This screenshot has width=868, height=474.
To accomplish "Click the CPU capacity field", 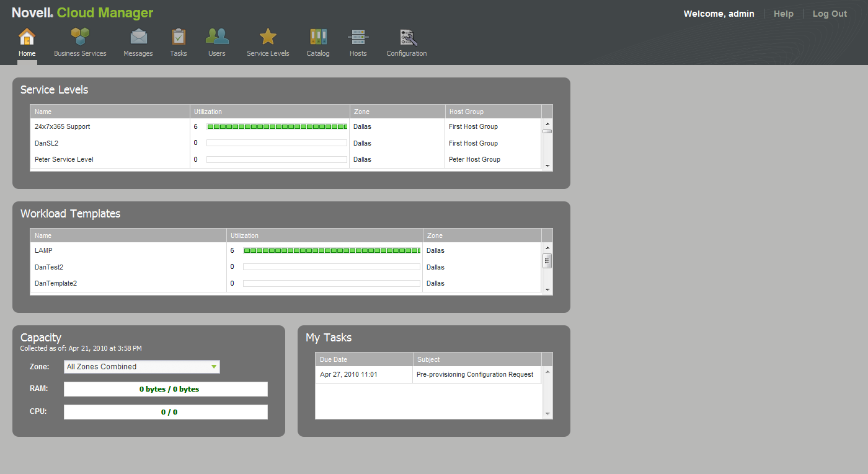I will (x=166, y=412).
